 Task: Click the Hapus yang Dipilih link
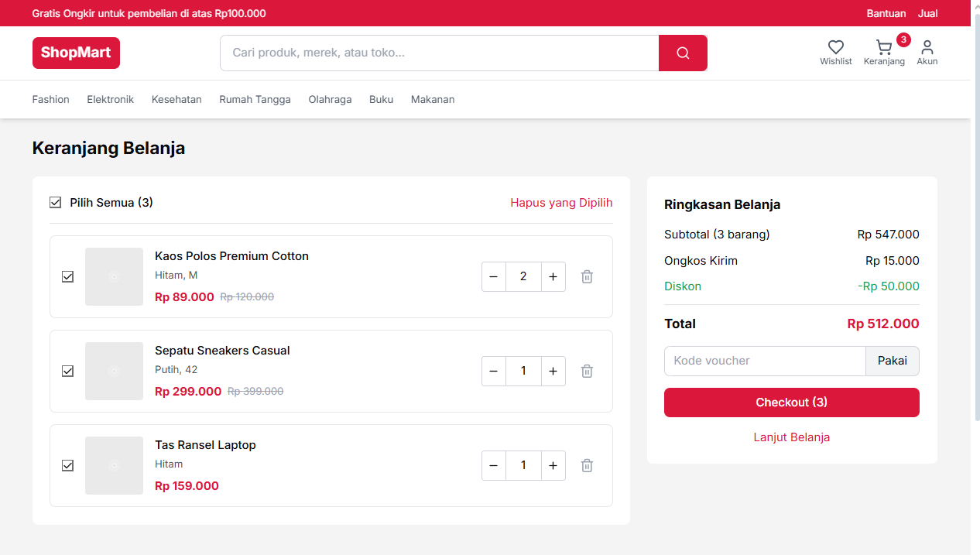click(561, 202)
